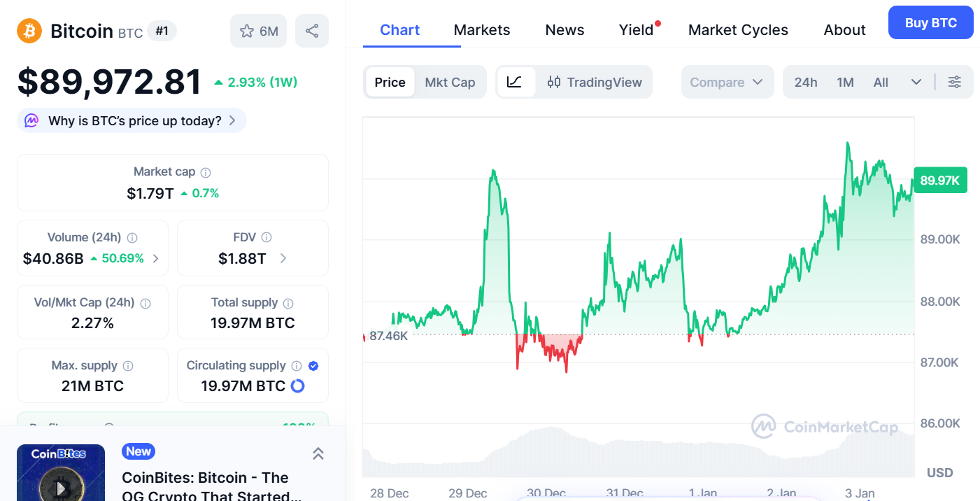Image resolution: width=980 pixels, height=501 pixels.
Task: Switch to the Market Cycles tab
Action: [x=738, y=30]
